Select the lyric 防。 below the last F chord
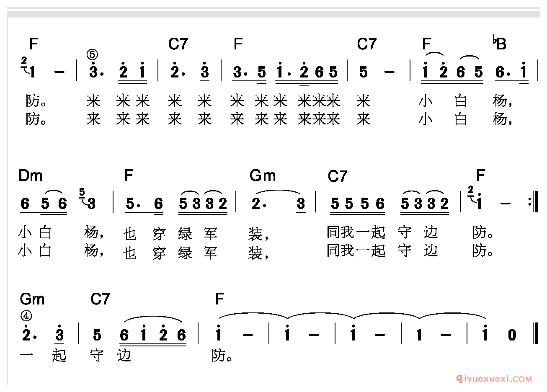 [222, 355]
